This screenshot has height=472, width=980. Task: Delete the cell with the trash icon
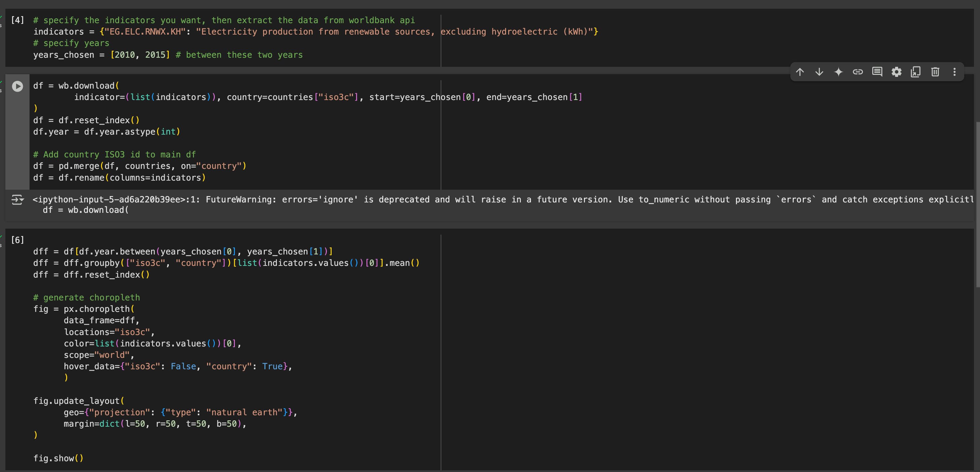tap(935, 72)
